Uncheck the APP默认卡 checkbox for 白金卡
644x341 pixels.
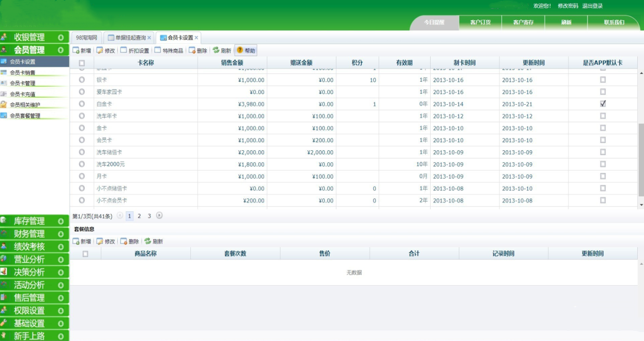click(603, 104)
